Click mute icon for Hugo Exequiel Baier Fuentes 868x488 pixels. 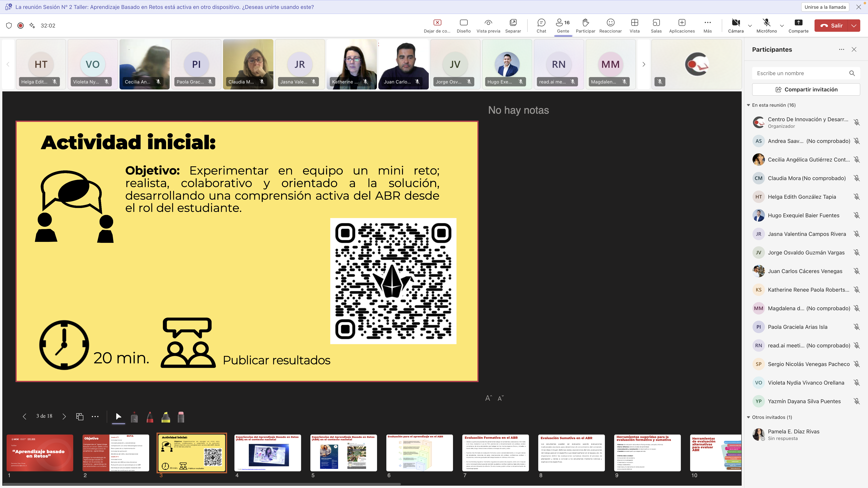[x=857, y=215]
